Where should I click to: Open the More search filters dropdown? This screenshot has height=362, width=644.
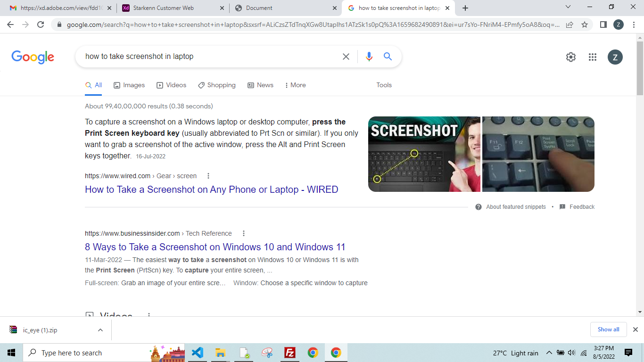295,85
